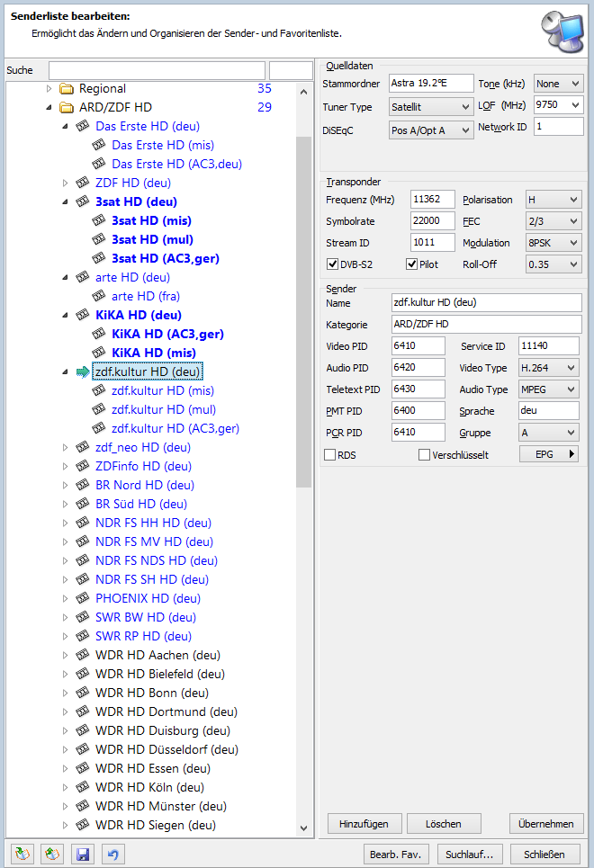Open the Bearb. Fav. favorites editor

(x=396, y=855)
